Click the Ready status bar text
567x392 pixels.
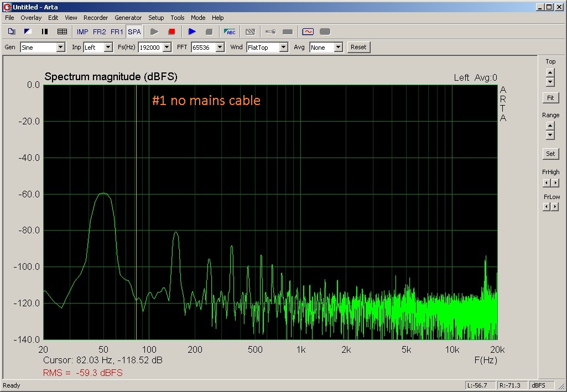12,385
